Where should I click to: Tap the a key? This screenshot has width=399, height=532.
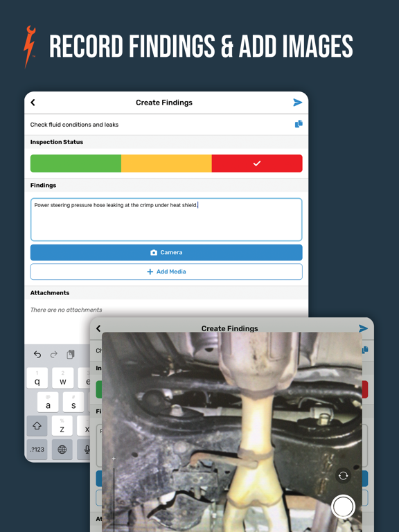[x=48, y=402]
